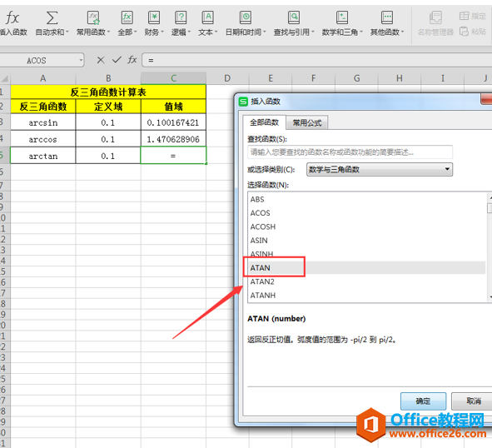Open the Logical (逻辑) functions icon
Viewport: 492px width, 448px height.
click(x=181, y=17)
